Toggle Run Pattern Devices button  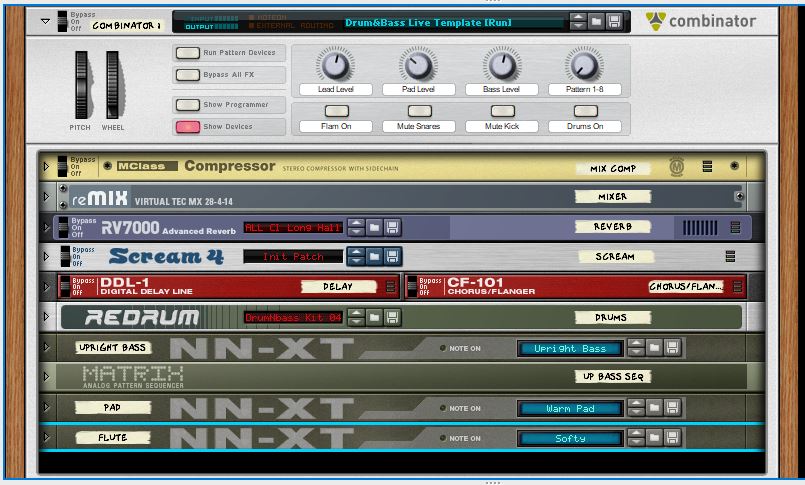click(188, 53)
